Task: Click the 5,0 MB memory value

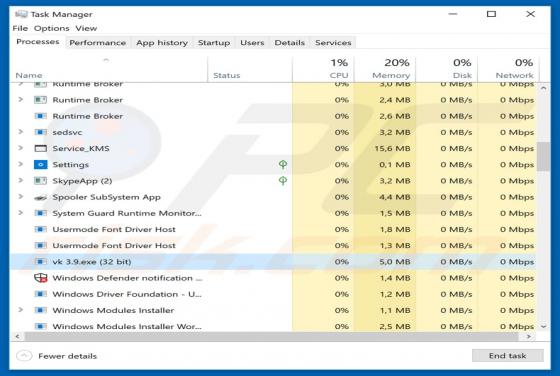Action: pyautogui.click(x=395, y=262)
